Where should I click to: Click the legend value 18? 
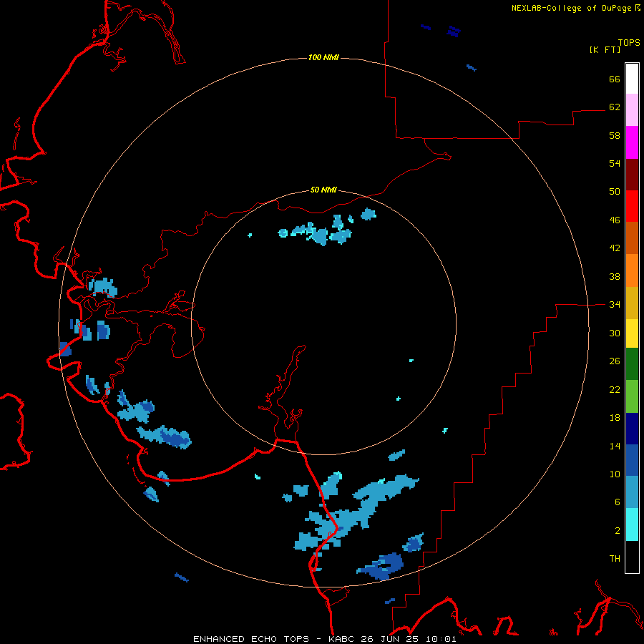click(615, 418)
